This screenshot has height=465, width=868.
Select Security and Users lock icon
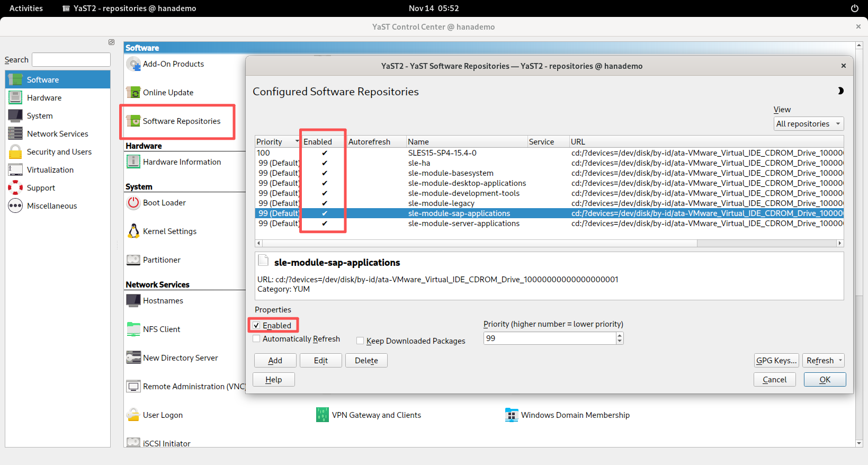(x=15, y=152)
